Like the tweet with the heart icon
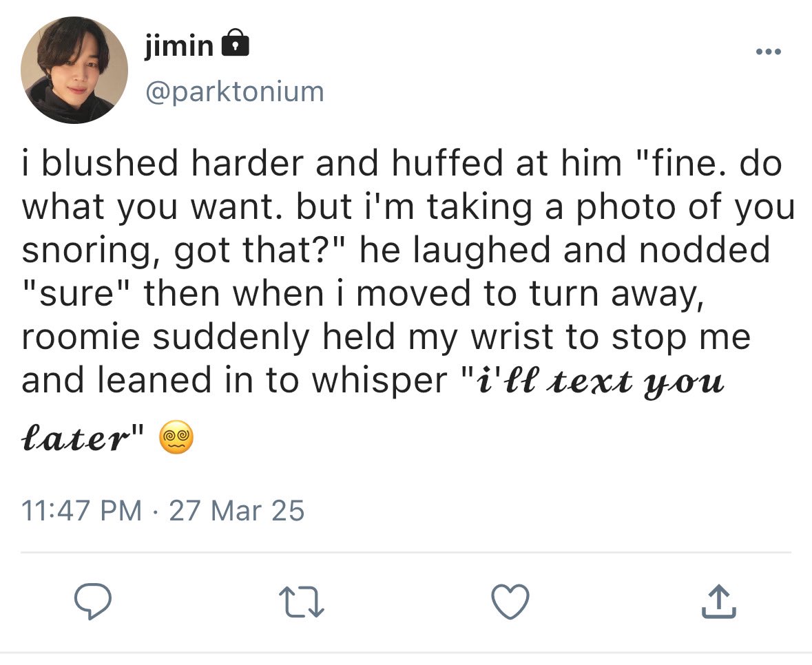This screenshot has width=812, height=665. (x=510, y=602)
